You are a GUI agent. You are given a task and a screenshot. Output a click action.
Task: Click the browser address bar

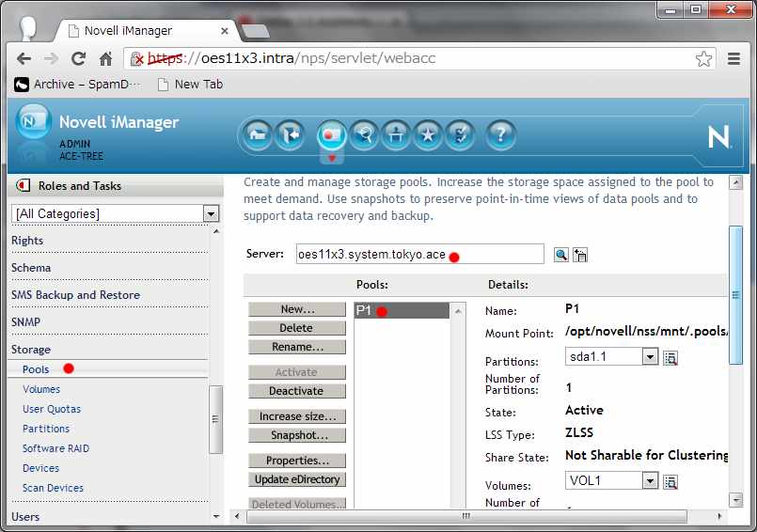click(419, 58)
